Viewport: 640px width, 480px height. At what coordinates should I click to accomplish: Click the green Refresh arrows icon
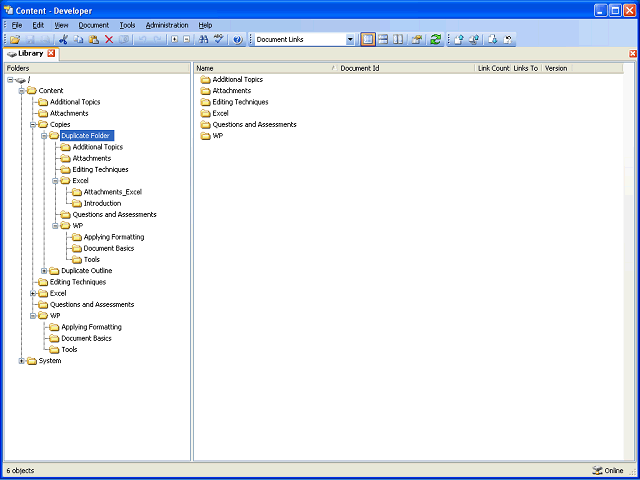coord(436,40)
